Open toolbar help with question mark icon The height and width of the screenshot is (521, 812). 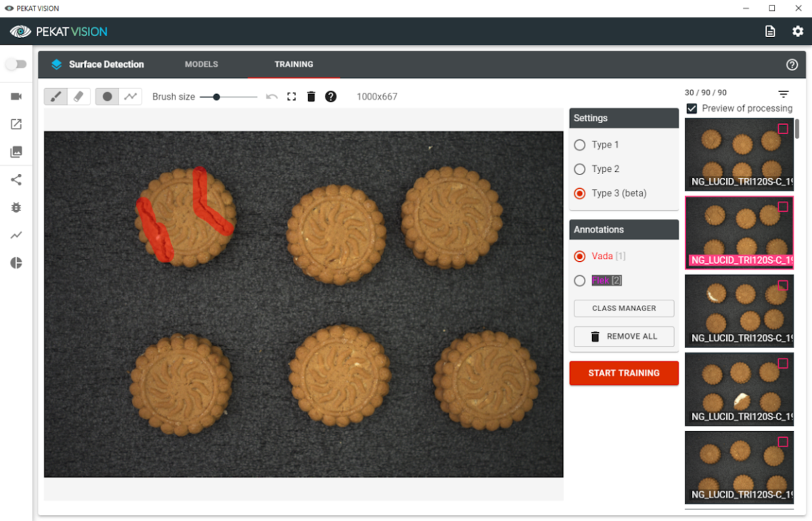(x=330, y=96)
